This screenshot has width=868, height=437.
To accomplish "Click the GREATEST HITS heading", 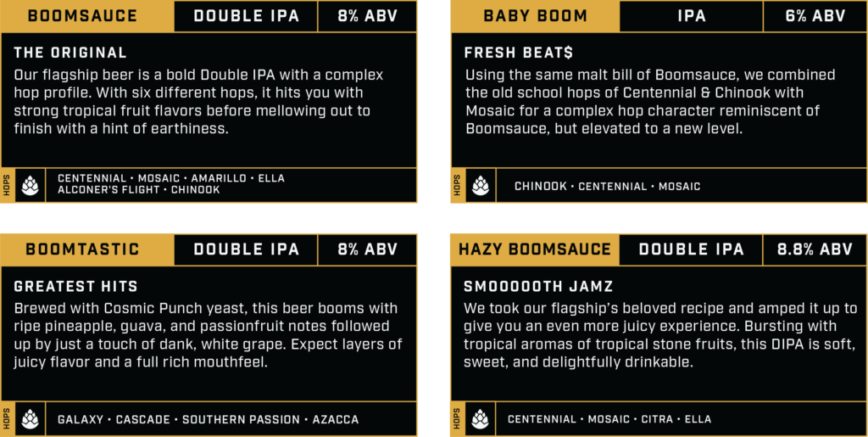I will coord(75,287).
